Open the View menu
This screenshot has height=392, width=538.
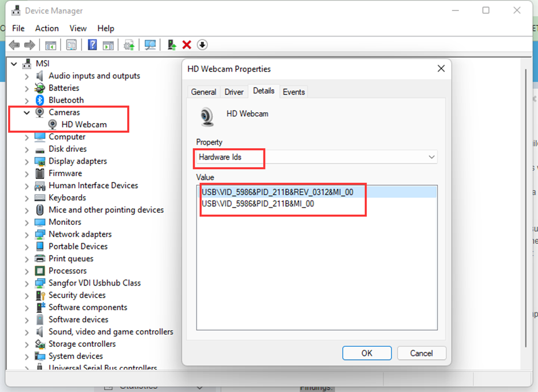point(78,29)
